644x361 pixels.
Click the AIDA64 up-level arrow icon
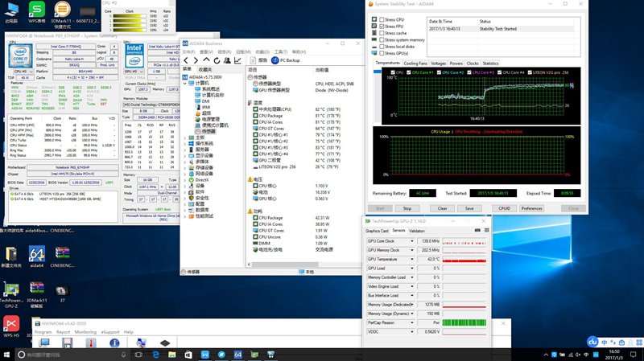coord(206,60)
